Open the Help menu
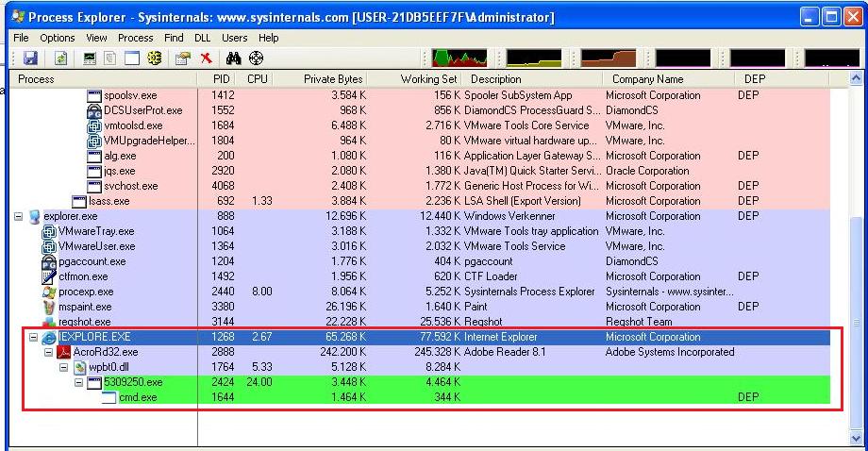Image resolution: width=868 pixels, height=451 pixels. tap(269, 38)
